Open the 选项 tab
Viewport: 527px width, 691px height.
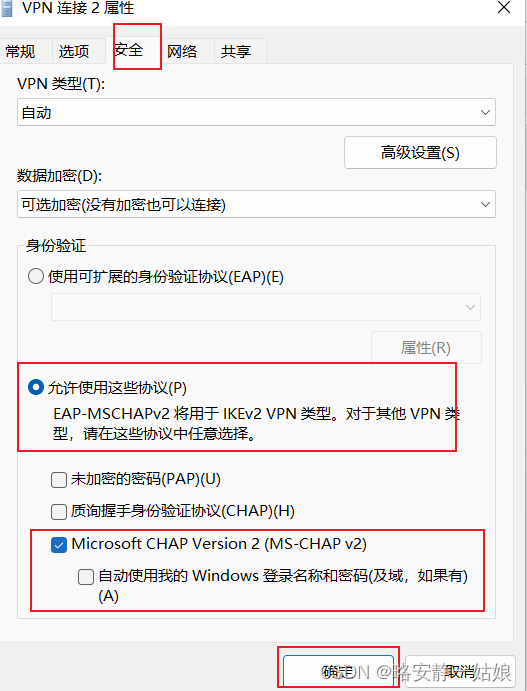coord(74,51)
